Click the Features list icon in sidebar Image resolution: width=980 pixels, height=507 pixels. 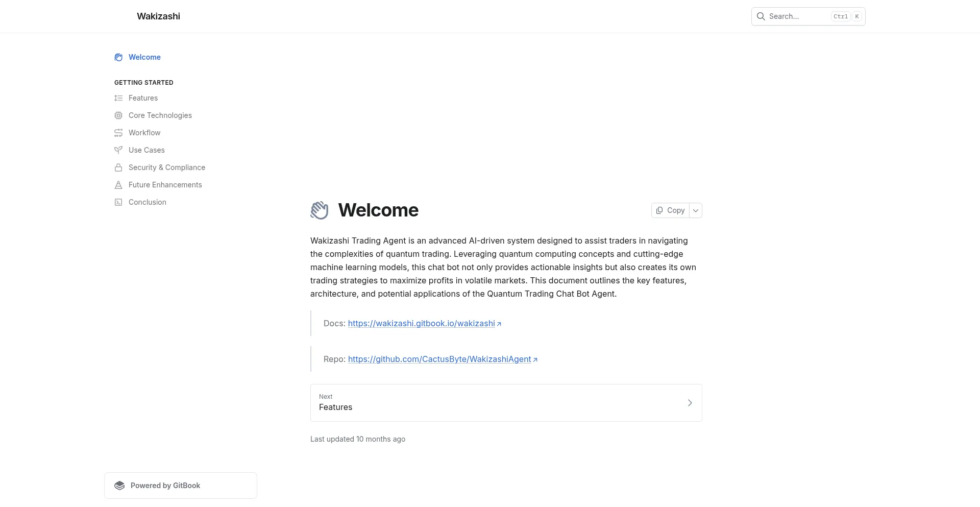(x=118, y=98)
